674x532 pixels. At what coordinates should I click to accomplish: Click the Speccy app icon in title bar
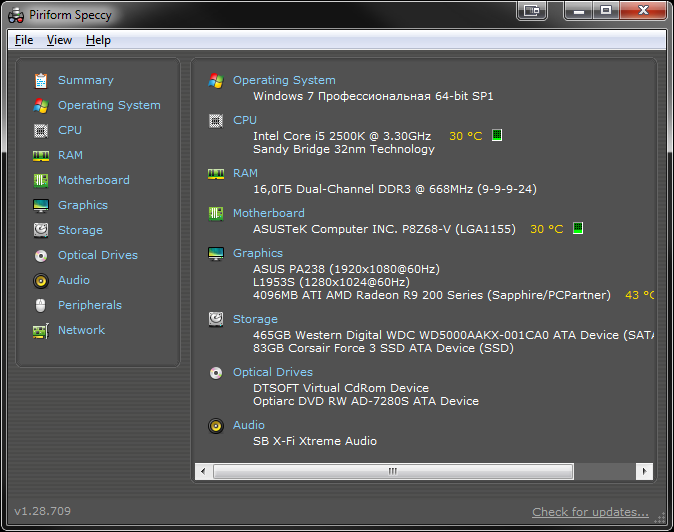16,16
